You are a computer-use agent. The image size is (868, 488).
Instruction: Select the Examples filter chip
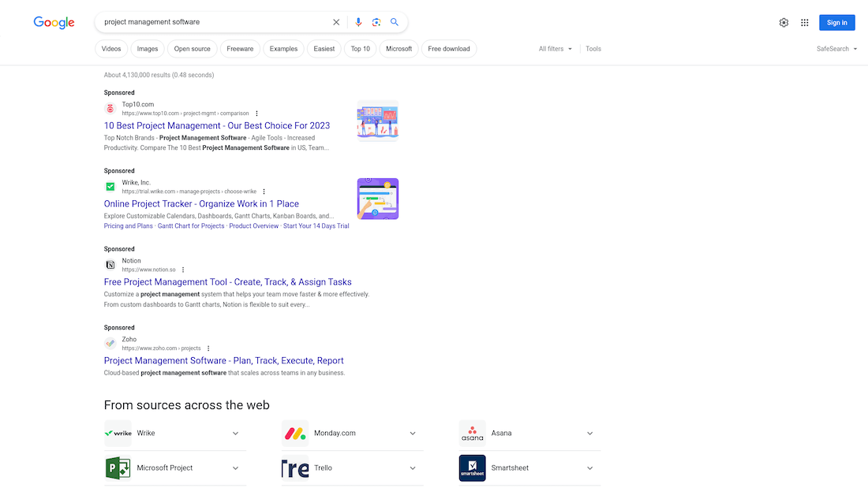click(283, 49)
